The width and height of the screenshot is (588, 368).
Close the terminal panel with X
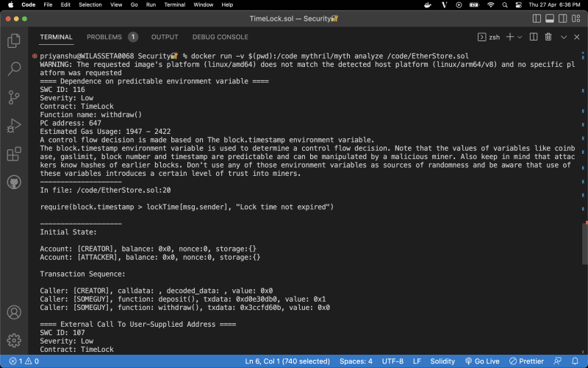click(x=577, y=37)
